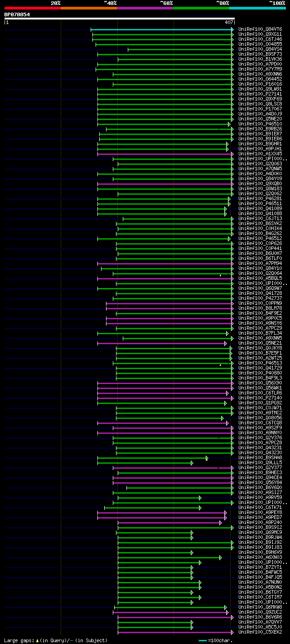Select the UniRef100_Q9LLL5 label
The height and width of the screenshot is (644, 290).
[x=260, y=463]
